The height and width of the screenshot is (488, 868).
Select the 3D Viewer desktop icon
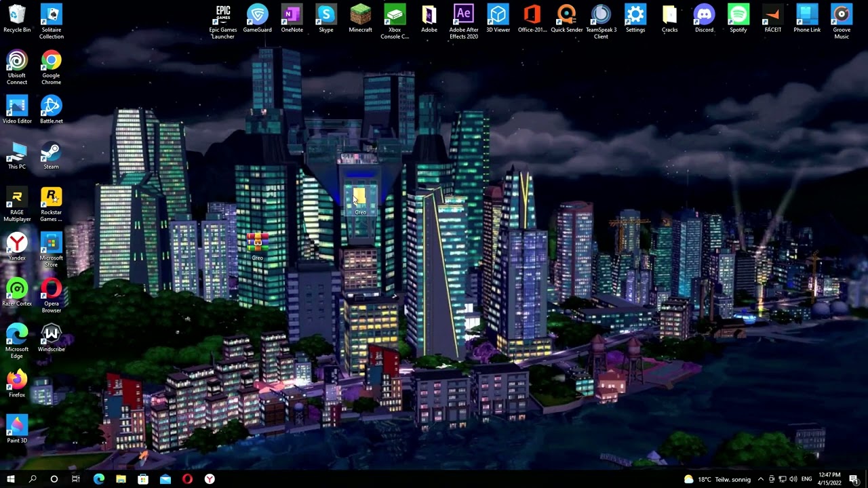(x=498, y=19)
